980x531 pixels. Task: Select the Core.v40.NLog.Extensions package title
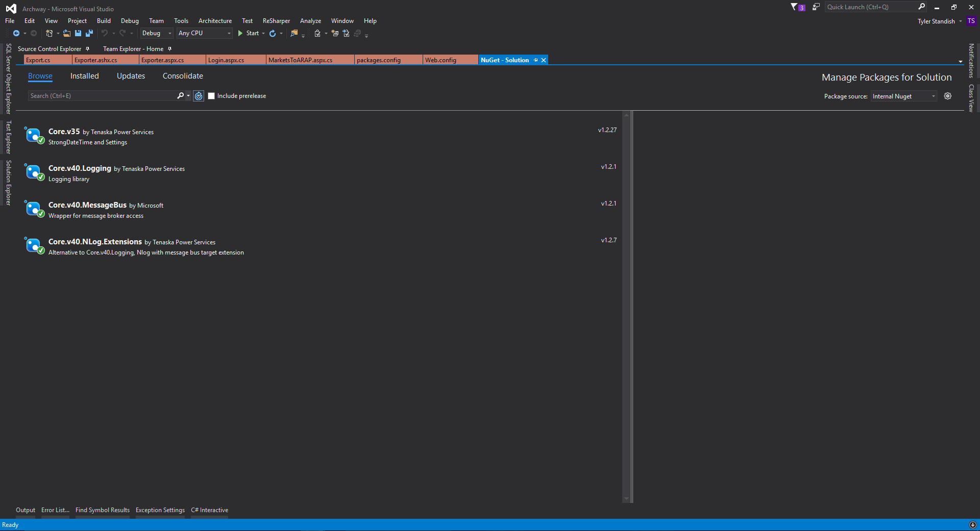coord(95,242)
